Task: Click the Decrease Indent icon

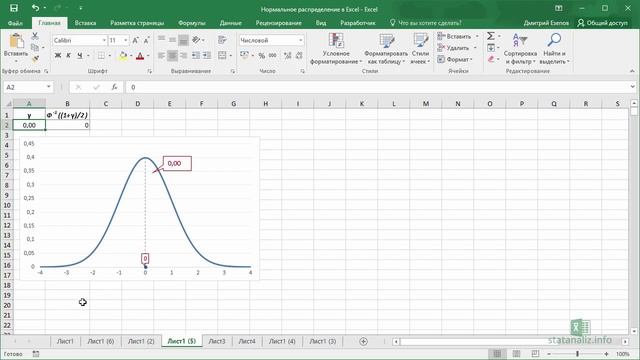Action: click(x=196, y=56)
